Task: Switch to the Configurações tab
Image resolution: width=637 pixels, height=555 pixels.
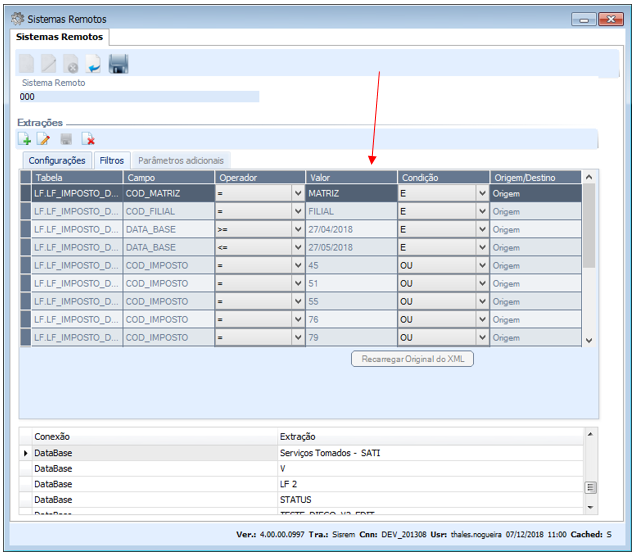Action: (56, 160)
